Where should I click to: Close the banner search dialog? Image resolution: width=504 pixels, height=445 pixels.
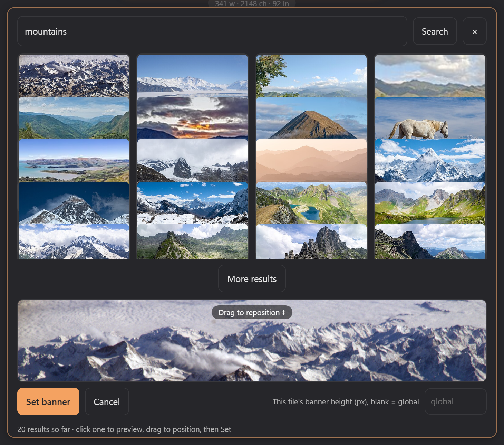click(x=475, y=31)
